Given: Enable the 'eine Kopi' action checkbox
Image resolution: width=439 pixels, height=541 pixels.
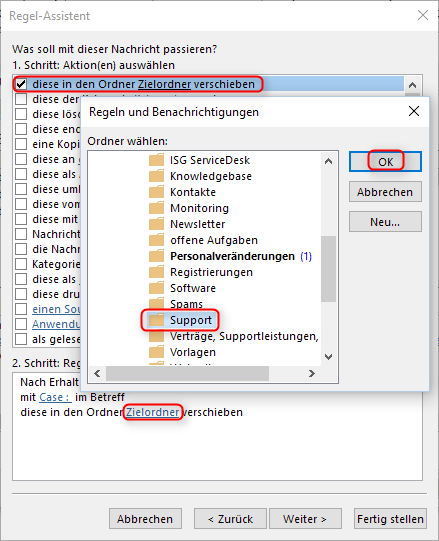Looking at the screenshot, I should 21,144.
